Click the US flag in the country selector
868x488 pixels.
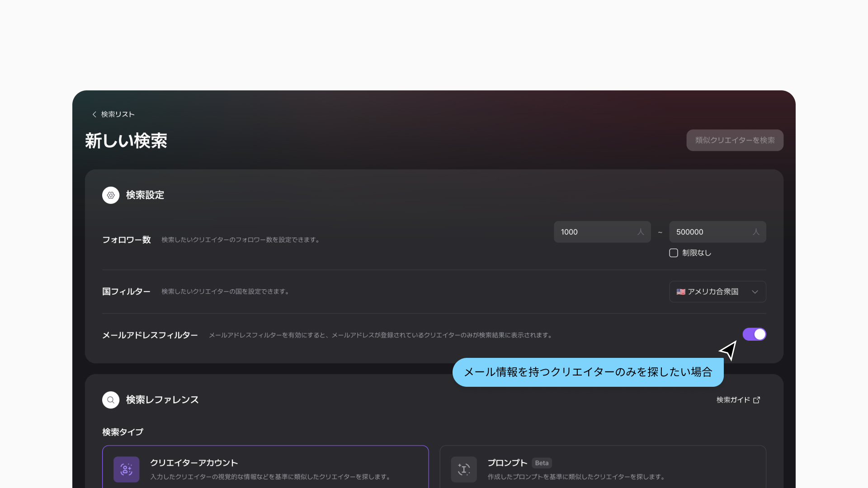[681, 292]
